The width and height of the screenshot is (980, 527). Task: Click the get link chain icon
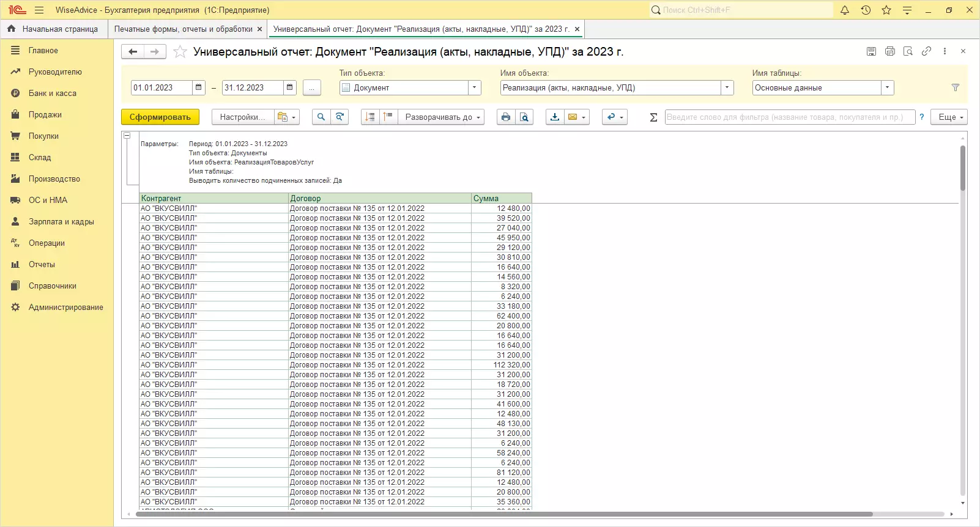click(926, 51)
